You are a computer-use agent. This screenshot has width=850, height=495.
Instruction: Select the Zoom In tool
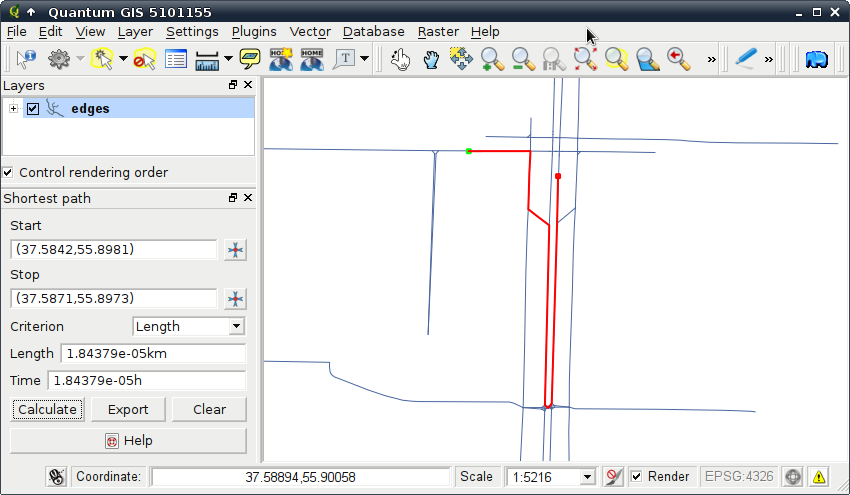coord(492,59)
